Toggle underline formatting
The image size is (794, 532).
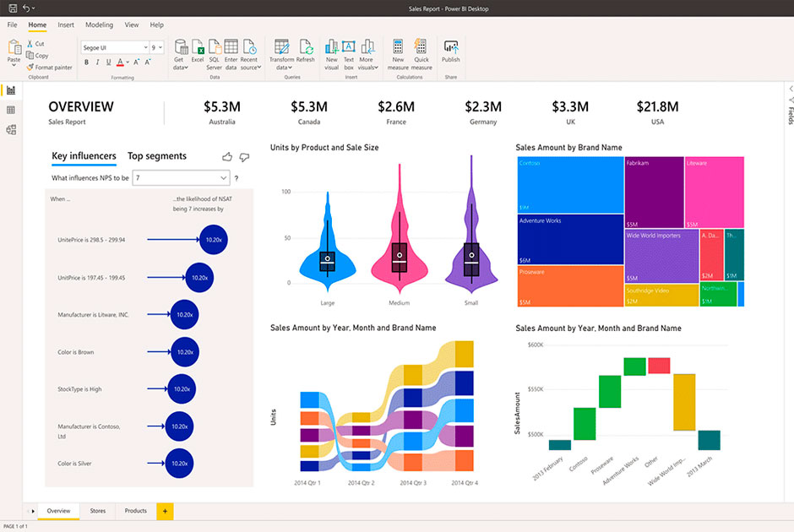[x=108, y=62]
